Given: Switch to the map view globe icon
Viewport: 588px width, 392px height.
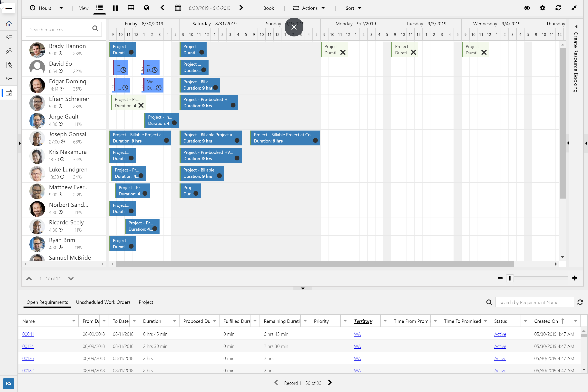Looking at the screenshot, I should (x=146, y=8).
